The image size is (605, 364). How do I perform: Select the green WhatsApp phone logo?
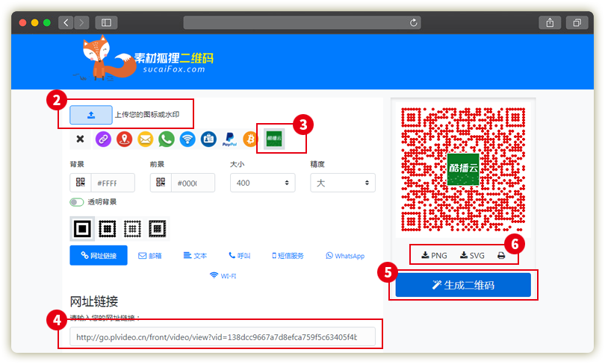click(167, 139)
